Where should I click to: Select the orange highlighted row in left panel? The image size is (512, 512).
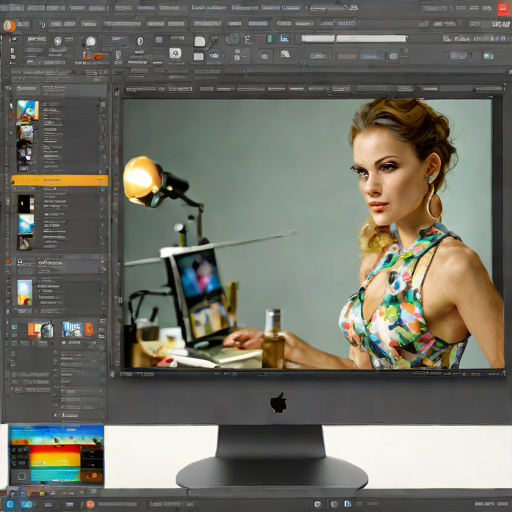point(60,180)
